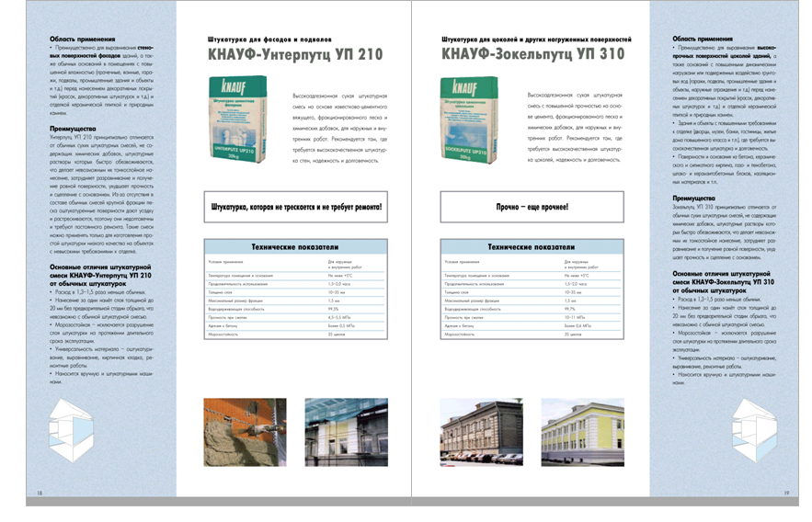The width and height of the screenshot is (812, 522).
Task: Click the photo of plaster being applied to brick
Action: pos(245,433)
